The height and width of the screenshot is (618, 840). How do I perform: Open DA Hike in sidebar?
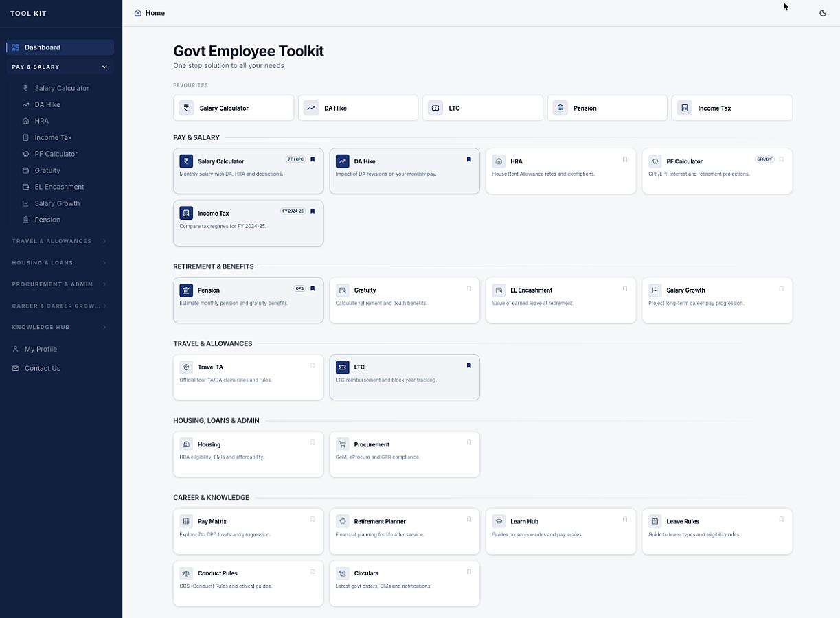click(47, 104)
